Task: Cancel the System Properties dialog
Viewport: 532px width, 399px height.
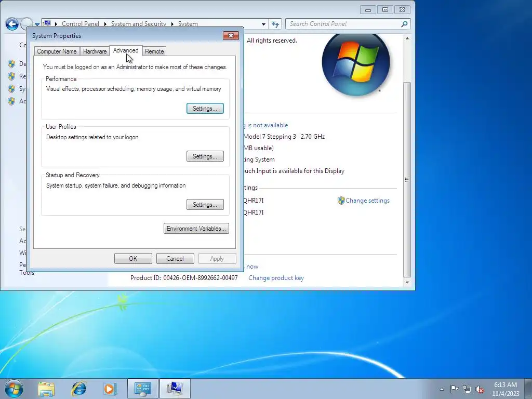Action: coord(175,259)
